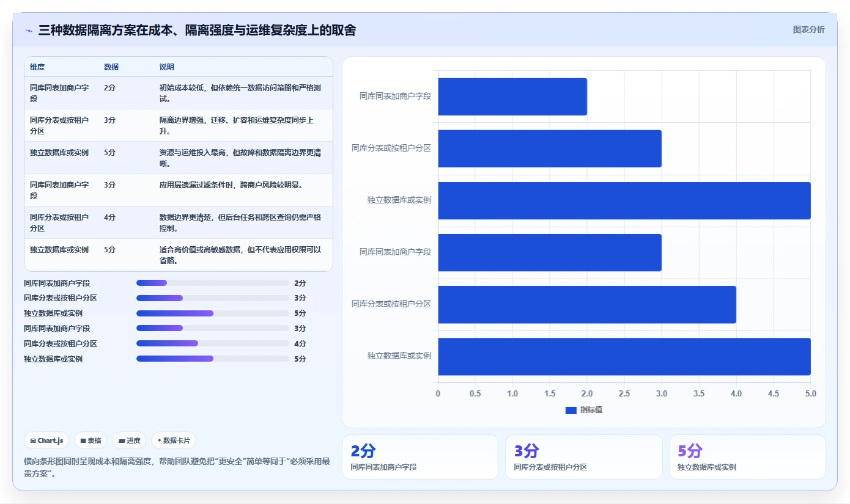Click the chart bar ending at 2.0
Image resolution: width=850 pixels, height=504 pixels.
512,97
